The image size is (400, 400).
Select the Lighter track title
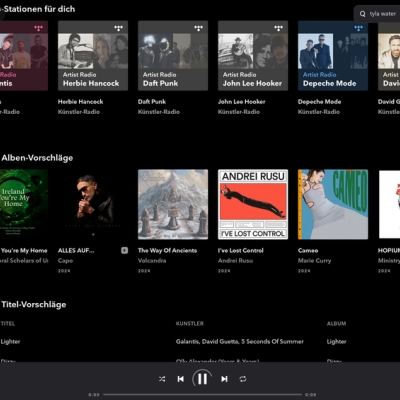(x=10, y=341)
